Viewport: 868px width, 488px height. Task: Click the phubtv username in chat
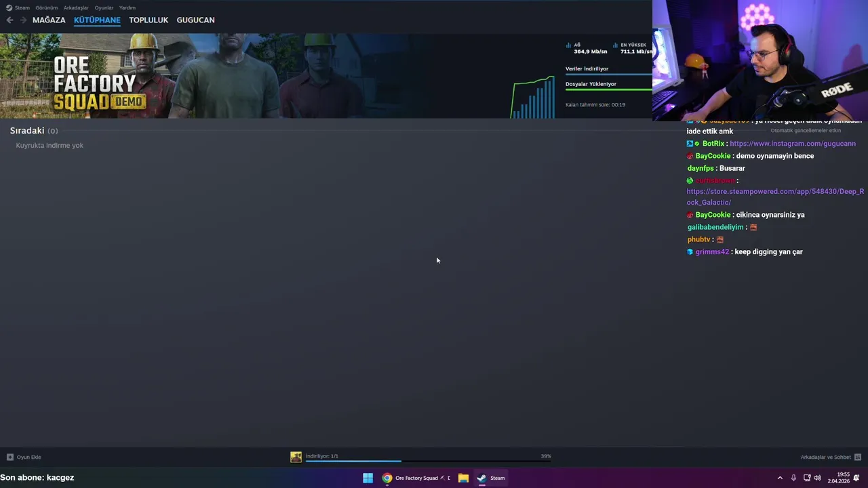pos(699,240)
